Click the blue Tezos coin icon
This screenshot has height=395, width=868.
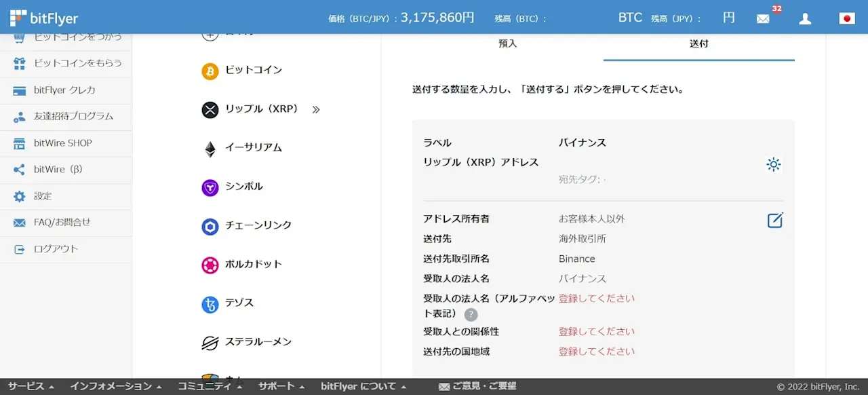[x=210, y=304]
